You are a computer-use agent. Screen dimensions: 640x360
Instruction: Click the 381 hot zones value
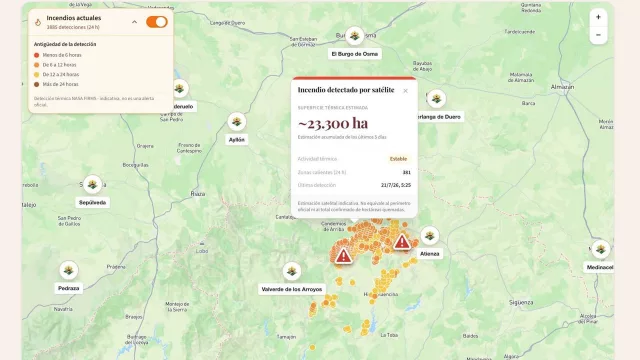coord(407,172)
